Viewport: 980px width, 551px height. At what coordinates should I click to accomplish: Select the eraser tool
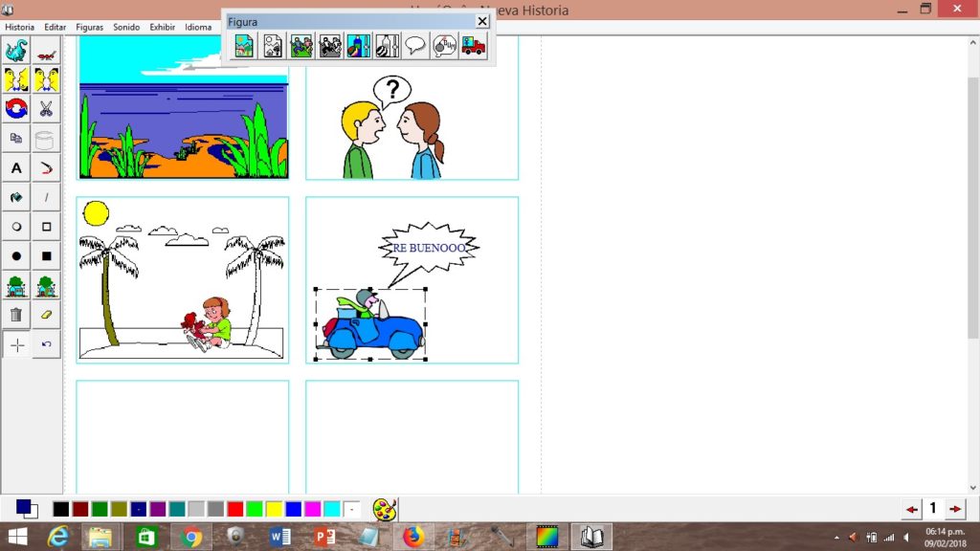coord(46,315)
